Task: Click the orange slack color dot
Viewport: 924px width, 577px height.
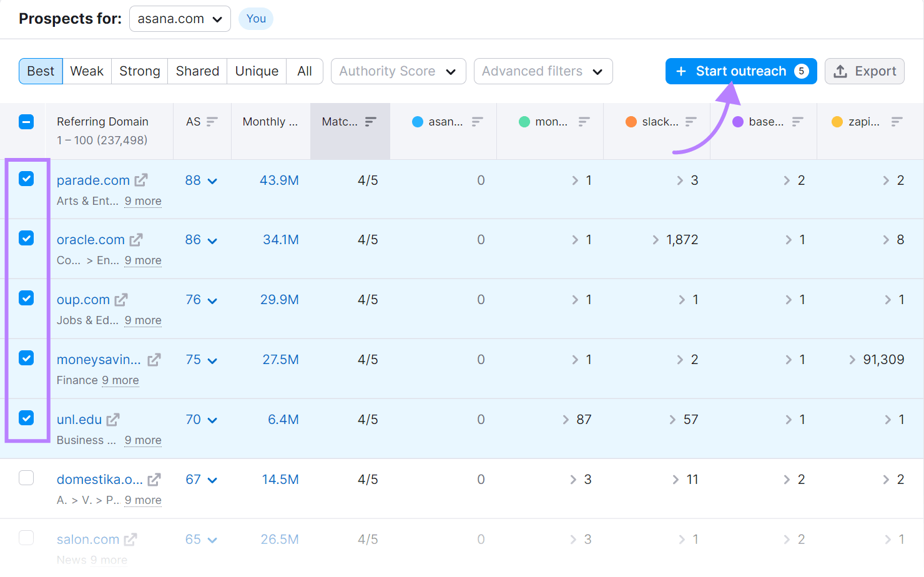Action: (x=631, y=122)
